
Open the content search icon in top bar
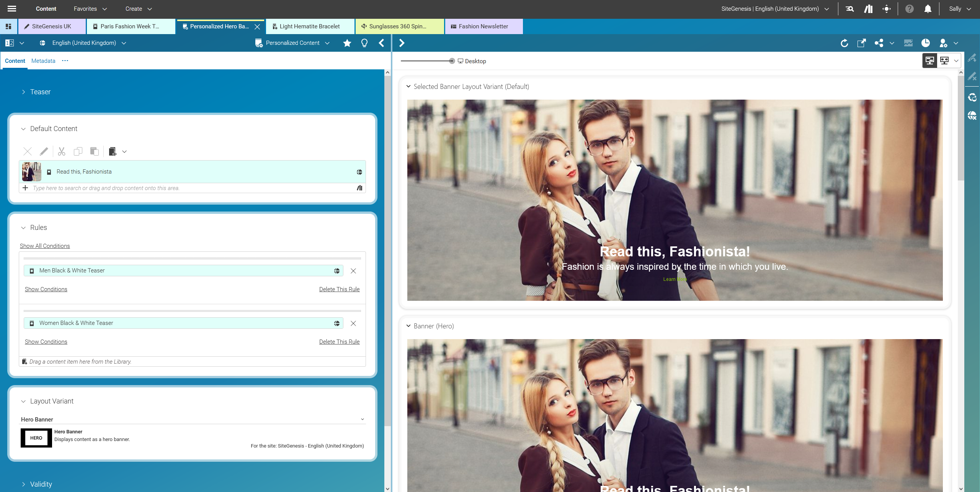pos(849,8)
